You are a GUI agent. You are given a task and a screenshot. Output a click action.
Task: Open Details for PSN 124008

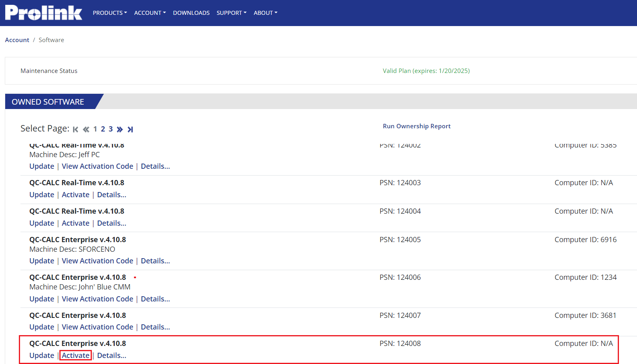coord(112,355)
